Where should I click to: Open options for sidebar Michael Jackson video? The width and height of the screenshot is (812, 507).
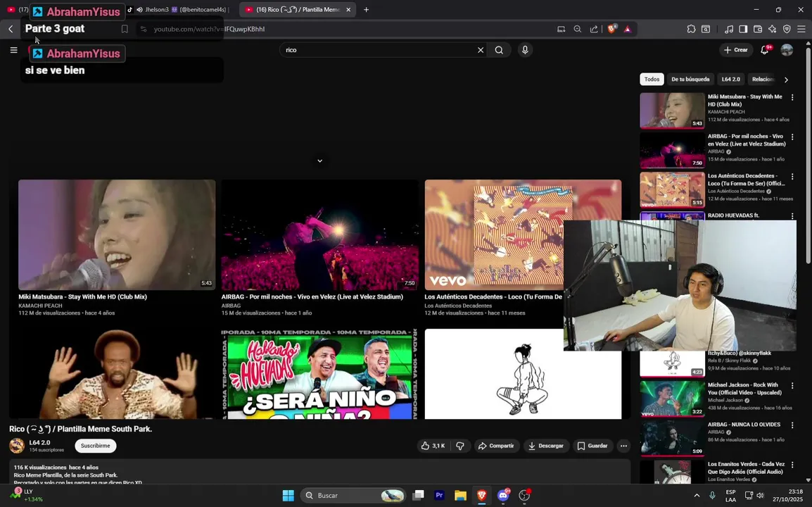tap(792, 386)
